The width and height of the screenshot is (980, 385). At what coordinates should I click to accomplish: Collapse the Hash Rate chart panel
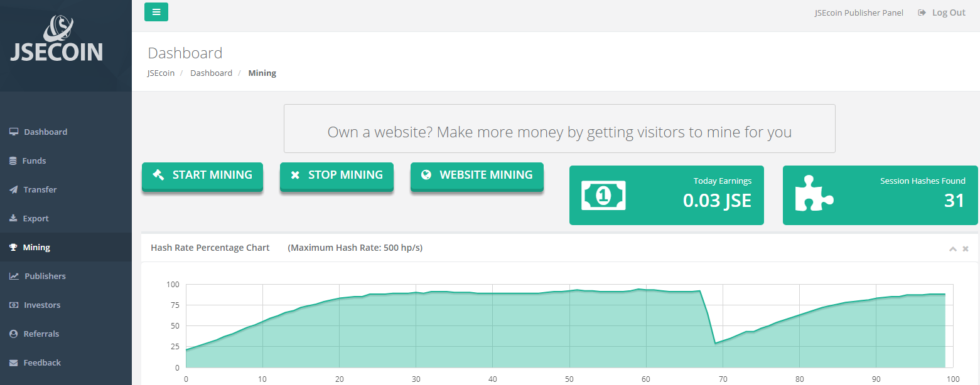[953, 249]
